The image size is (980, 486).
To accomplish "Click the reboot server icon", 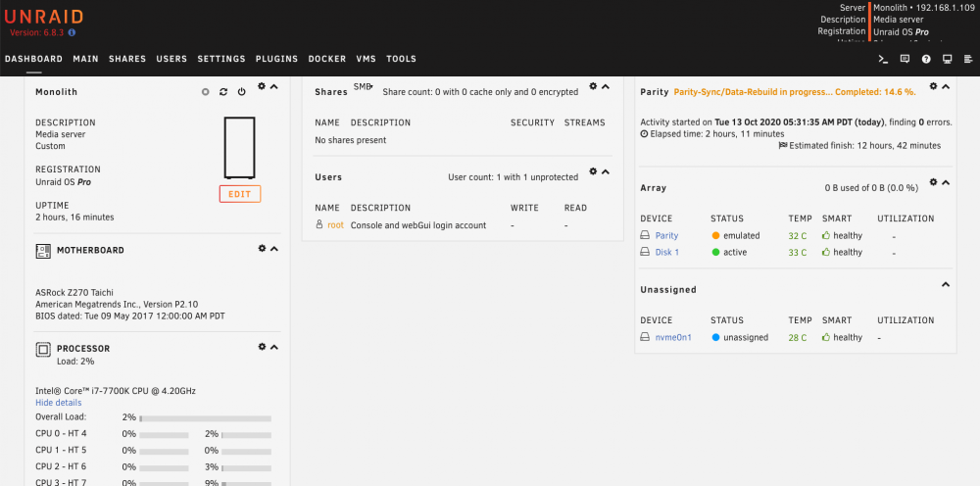I will coord(223,92).
